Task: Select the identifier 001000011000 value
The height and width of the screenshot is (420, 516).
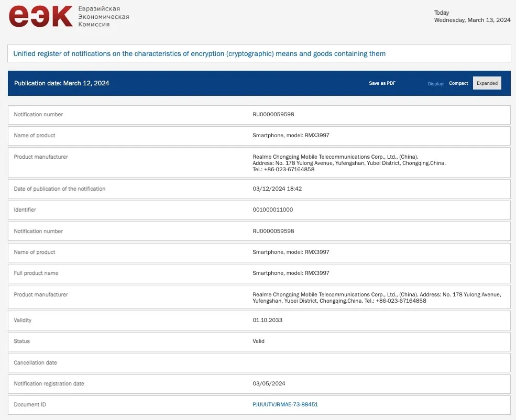Action: [x=272, y=210]
